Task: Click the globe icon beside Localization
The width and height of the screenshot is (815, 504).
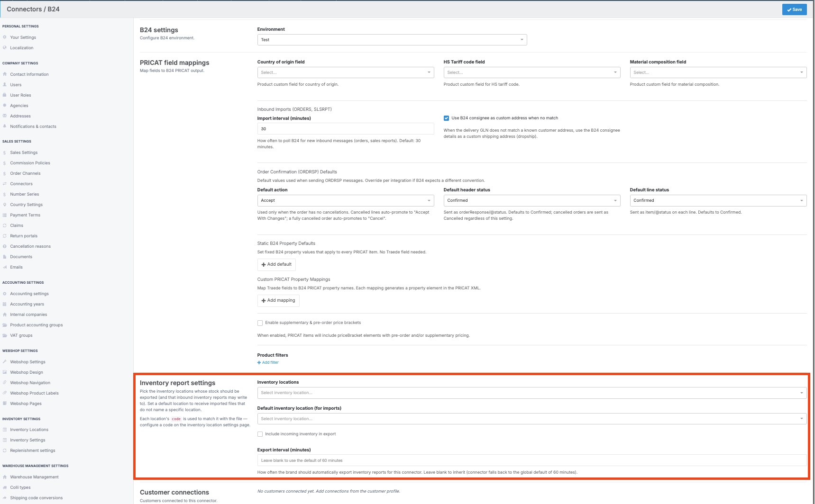Action: (x=5, y=48)
